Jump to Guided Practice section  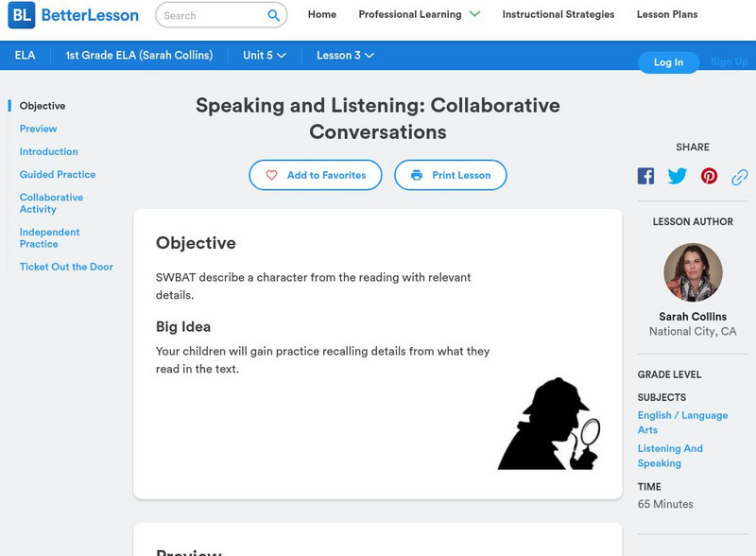click(x=58, y=175)
